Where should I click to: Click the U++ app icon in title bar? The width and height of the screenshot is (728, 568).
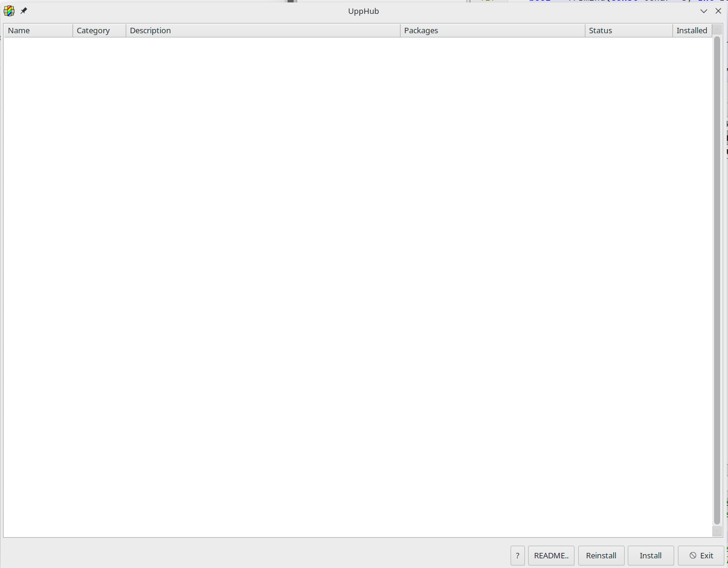(x=9, y=11)
